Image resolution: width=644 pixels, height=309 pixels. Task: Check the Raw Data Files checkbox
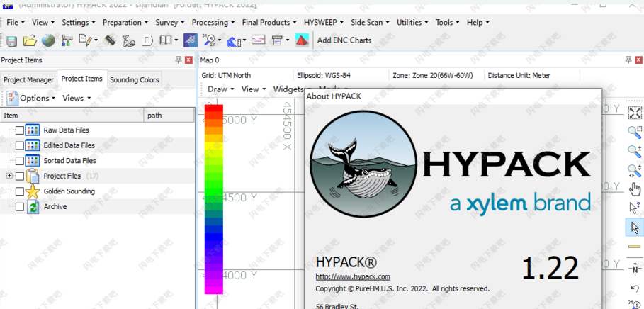point(19,130)
